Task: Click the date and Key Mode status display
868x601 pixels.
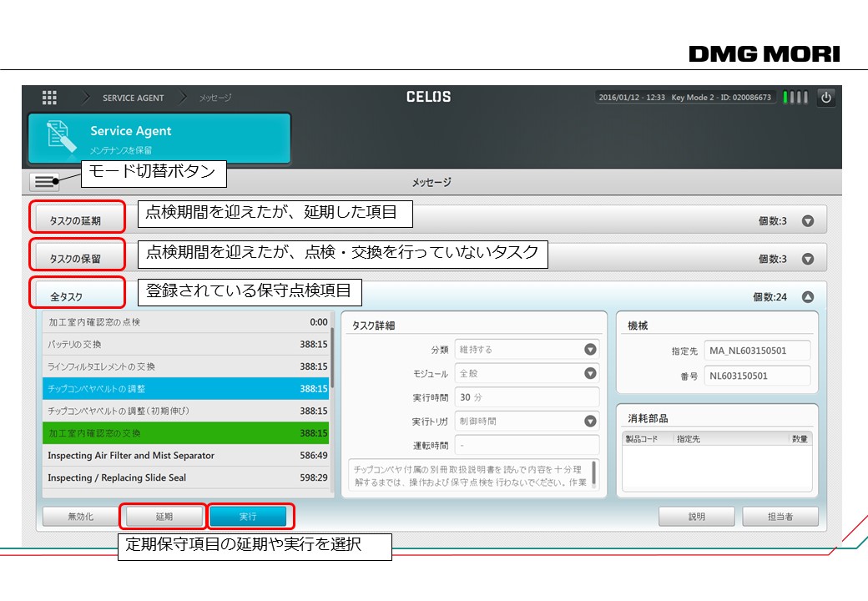Action: pyautogui.click(x=684, y=98)
